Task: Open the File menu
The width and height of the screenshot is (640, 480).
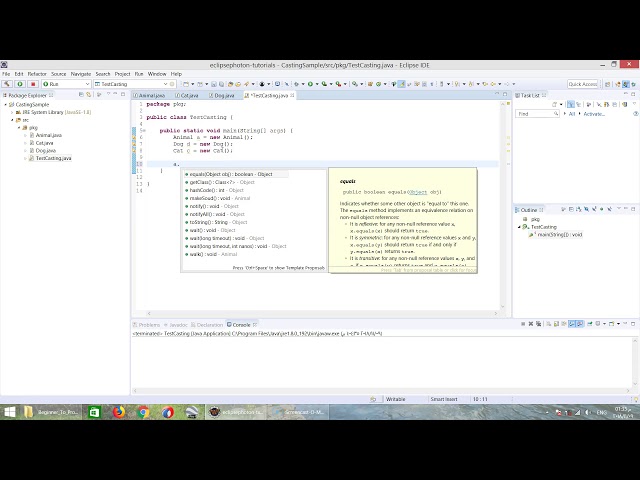Action: pyautogui.click(x=6, y=74)
